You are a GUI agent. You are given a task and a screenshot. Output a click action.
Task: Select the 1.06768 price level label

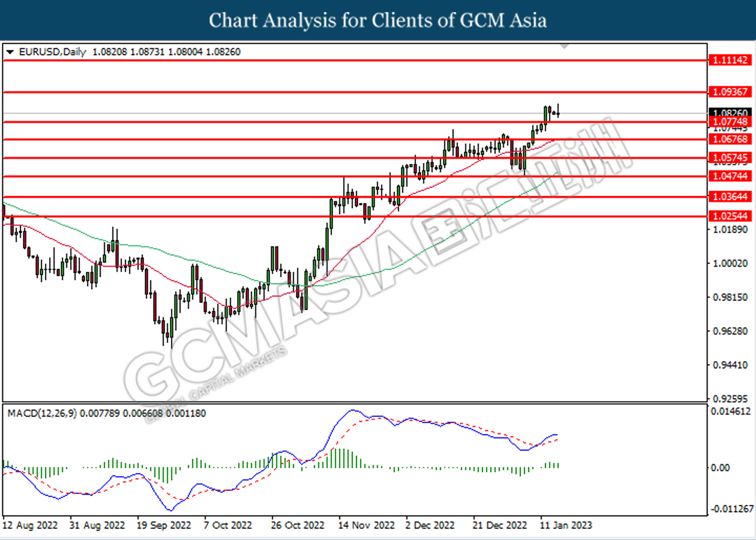click(x=730, y=139)
